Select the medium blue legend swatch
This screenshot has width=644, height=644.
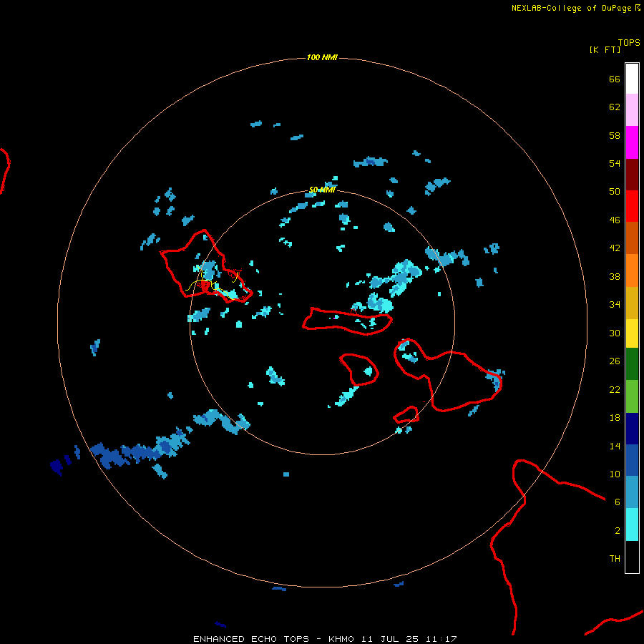[632, 460]
